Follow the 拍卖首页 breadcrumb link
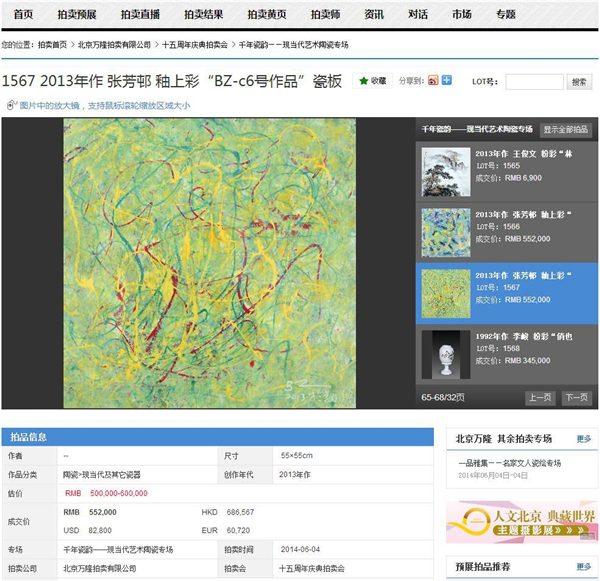Image resolution: width=600 pixels, height=581 pixels. (x=52, y=45)
